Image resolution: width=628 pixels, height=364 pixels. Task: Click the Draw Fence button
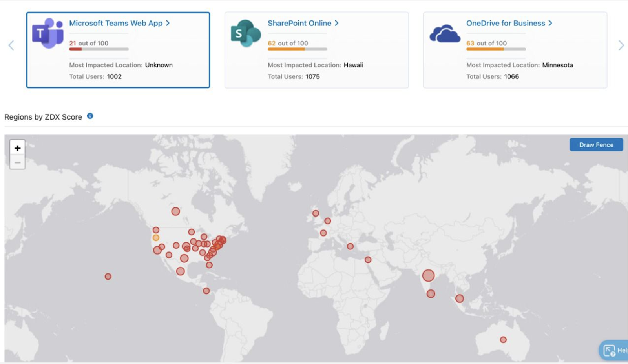click(x=596, y=145)
